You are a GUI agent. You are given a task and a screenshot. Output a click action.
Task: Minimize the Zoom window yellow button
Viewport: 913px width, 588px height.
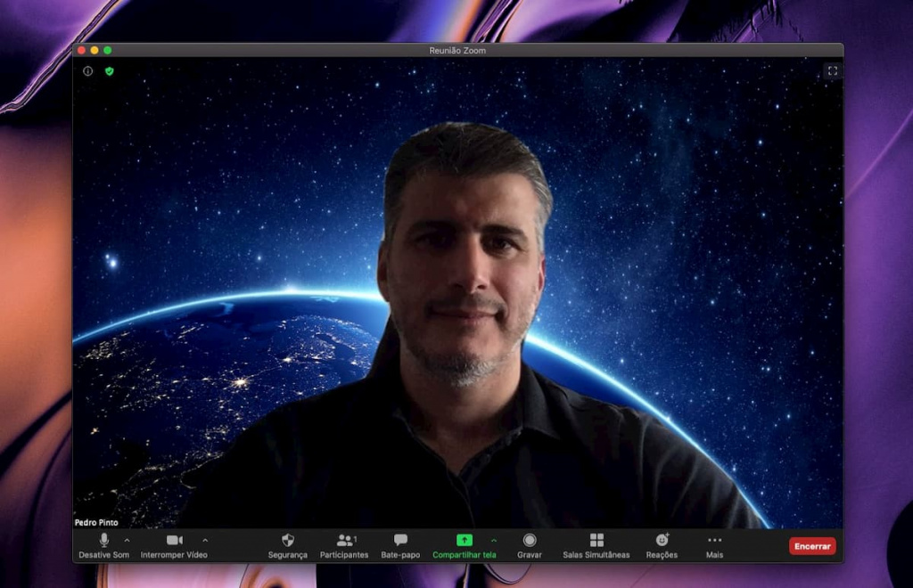coord(95,51)
